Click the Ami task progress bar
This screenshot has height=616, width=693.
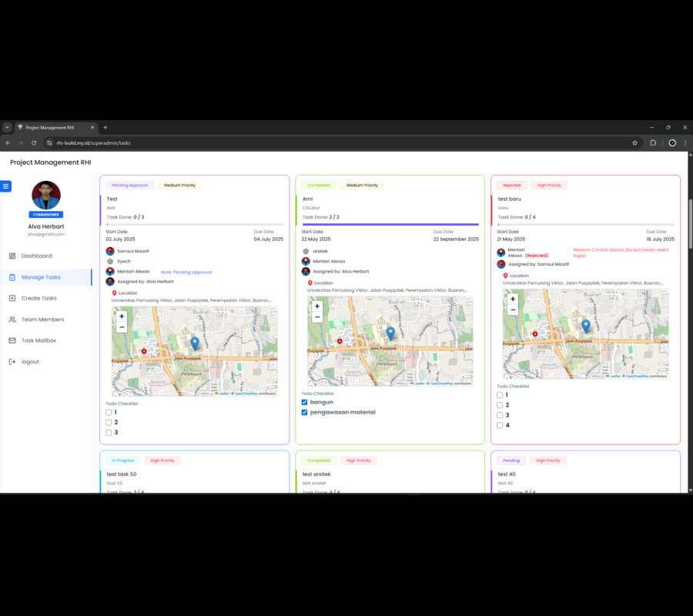click(390, 225)
